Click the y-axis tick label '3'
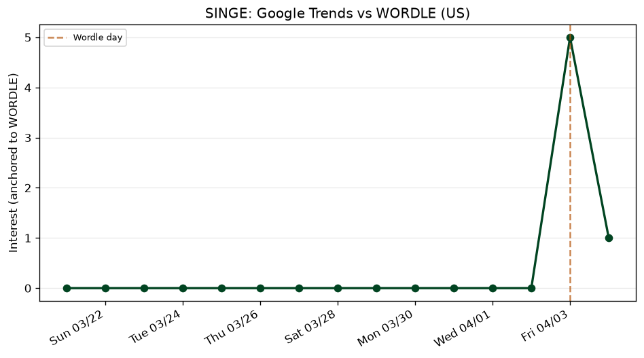This screenshot has height=358, width=644. (x=28, y=138)
